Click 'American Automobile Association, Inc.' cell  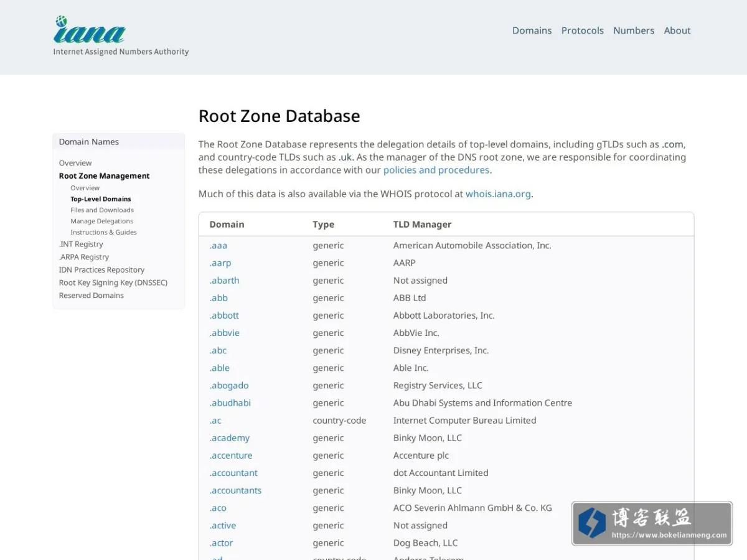click(x=472, y=245)
